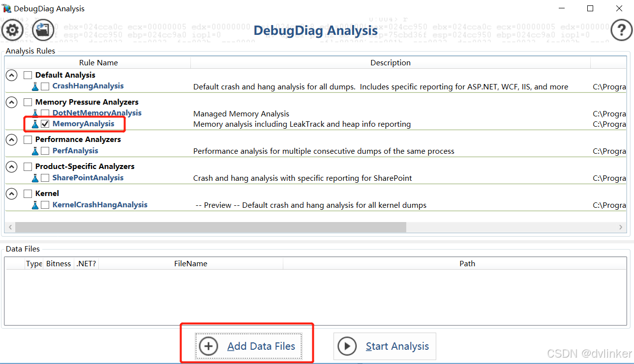Maximize the DebugDiag Analysis window

[x=590, y=8]
